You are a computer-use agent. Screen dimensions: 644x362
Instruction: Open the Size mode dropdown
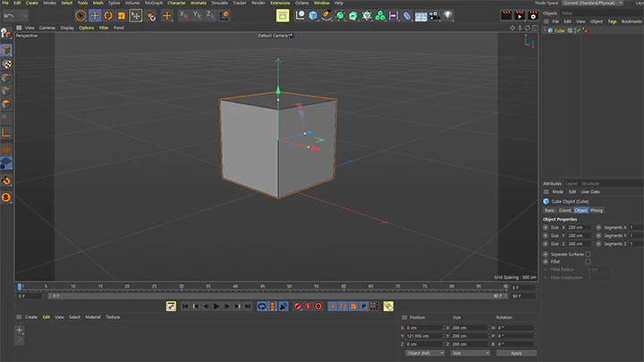tap(470, 353)
